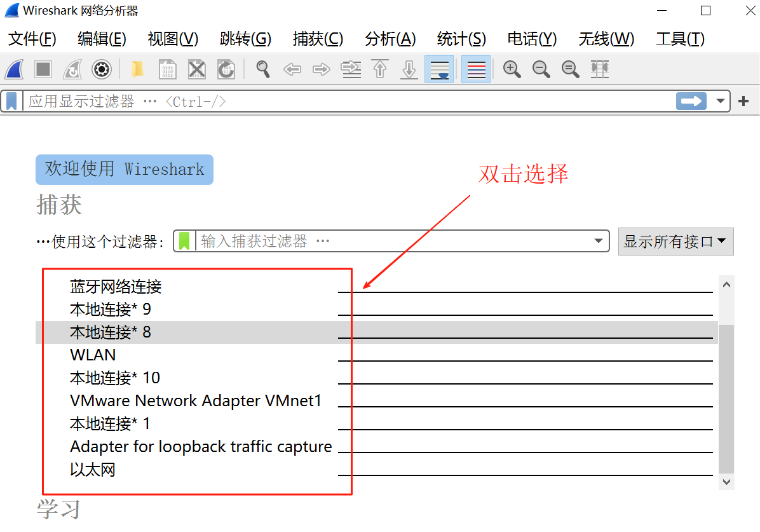Open 统计(S) menu

(x=461, y=39)
